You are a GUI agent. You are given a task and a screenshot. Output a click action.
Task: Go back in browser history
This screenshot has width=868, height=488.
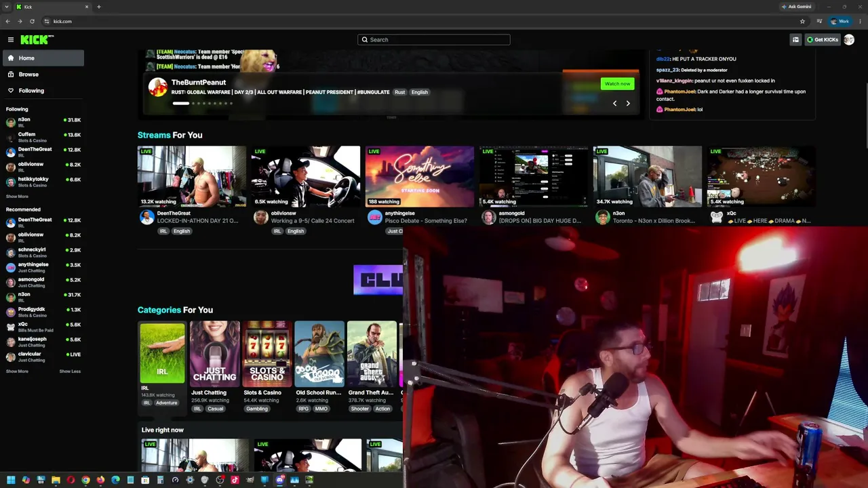[7, 21]
